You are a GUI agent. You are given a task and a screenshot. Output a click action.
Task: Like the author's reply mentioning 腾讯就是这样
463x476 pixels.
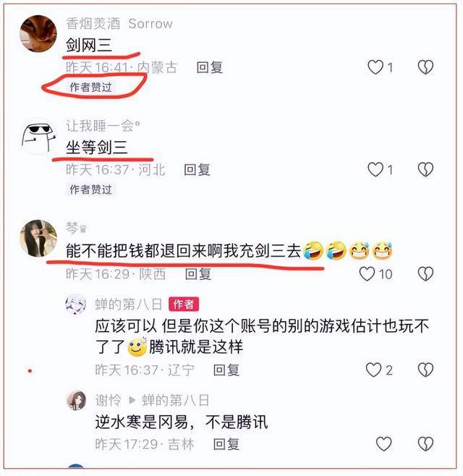tap(373, 370)
